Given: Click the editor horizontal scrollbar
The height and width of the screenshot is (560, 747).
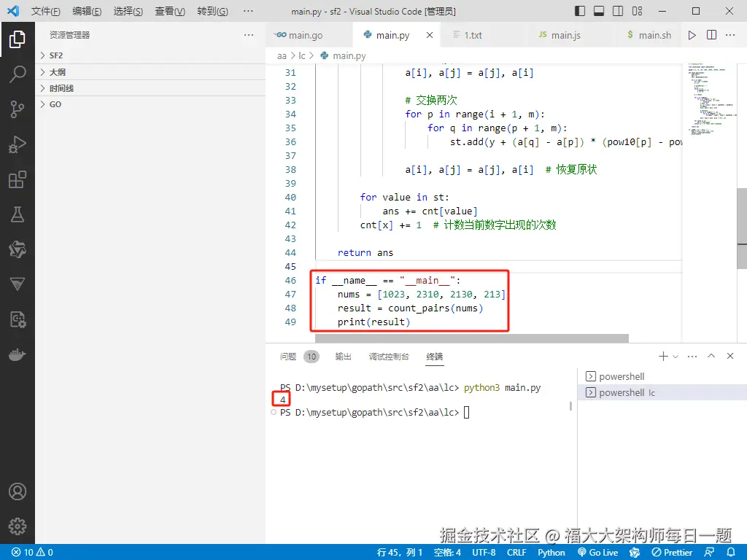Looking at the screenshot, I should click(x=472, y=338).
